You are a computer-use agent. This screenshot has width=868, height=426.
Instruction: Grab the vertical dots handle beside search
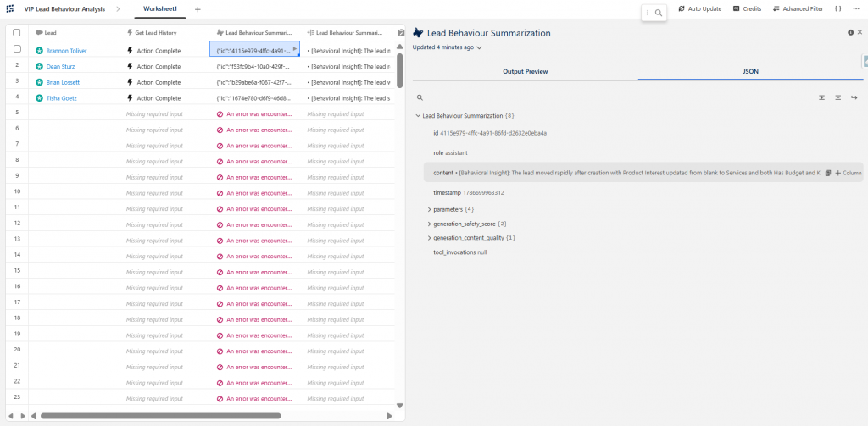(x=647, y=13)
